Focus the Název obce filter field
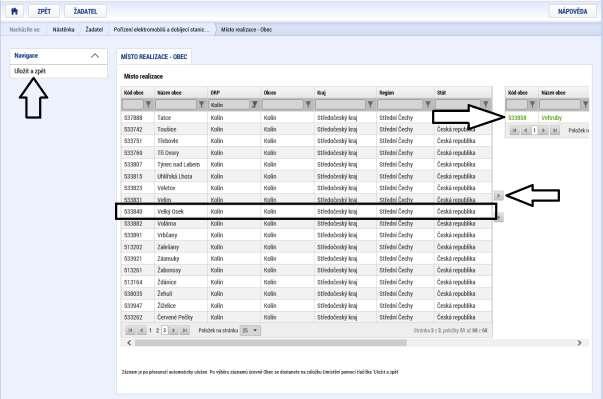The image size is (603, 399). (x=176, y=104)
